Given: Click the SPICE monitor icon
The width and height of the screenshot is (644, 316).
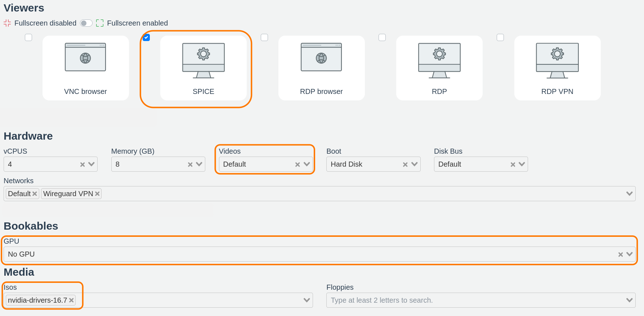Looking at the screenshot, I should tap(204, 60).
